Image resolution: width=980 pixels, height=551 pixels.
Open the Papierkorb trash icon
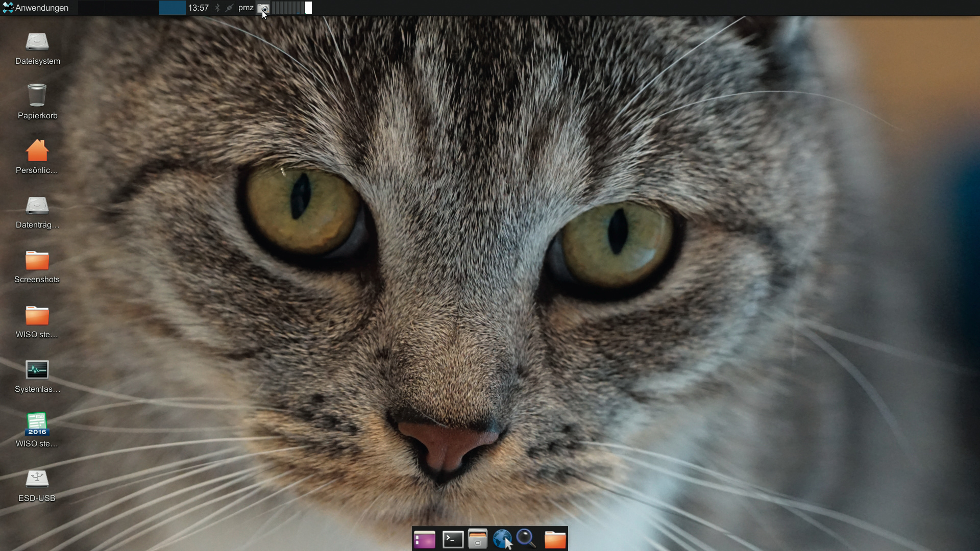point(37,96)
